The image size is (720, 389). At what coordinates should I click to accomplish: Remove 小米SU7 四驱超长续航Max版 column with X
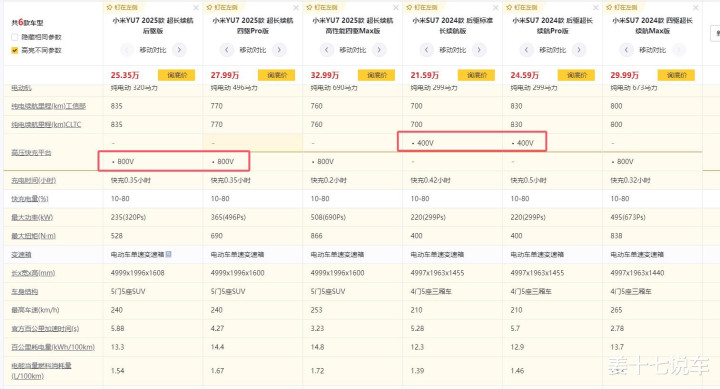click(x=696, y=8)
